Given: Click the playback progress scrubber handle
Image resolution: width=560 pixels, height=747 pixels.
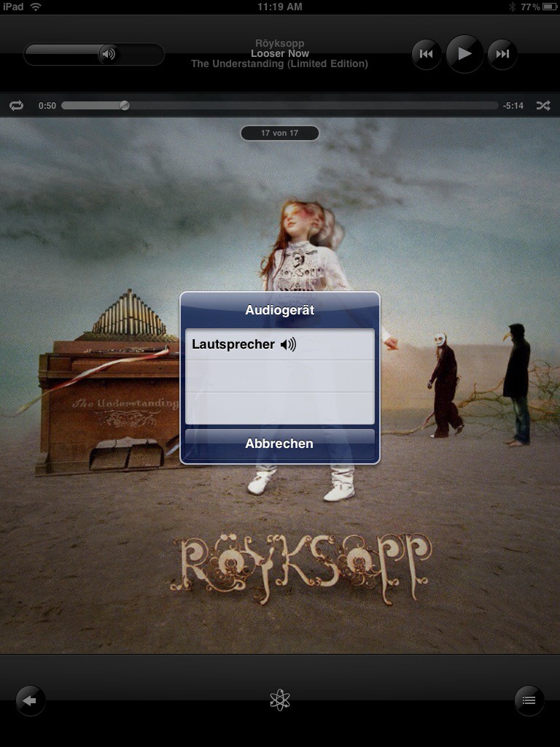Looking at the screenshot, I should (x=125, y=106).
